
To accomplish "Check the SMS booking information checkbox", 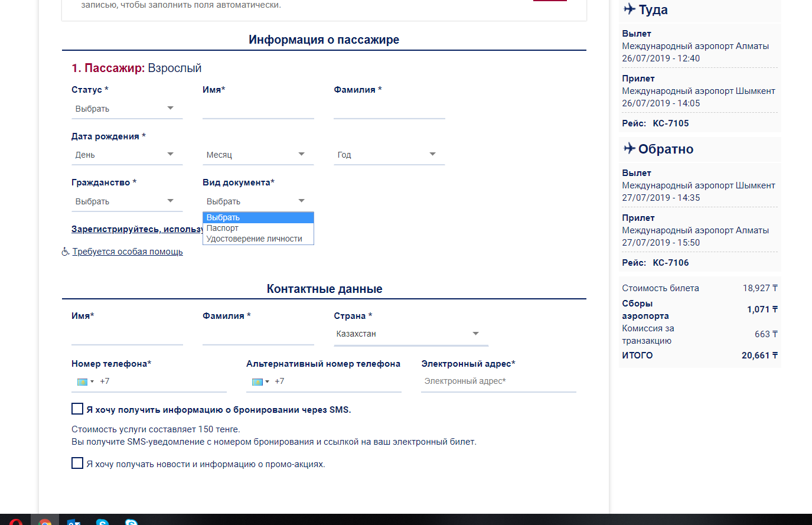I will [77, 409].
